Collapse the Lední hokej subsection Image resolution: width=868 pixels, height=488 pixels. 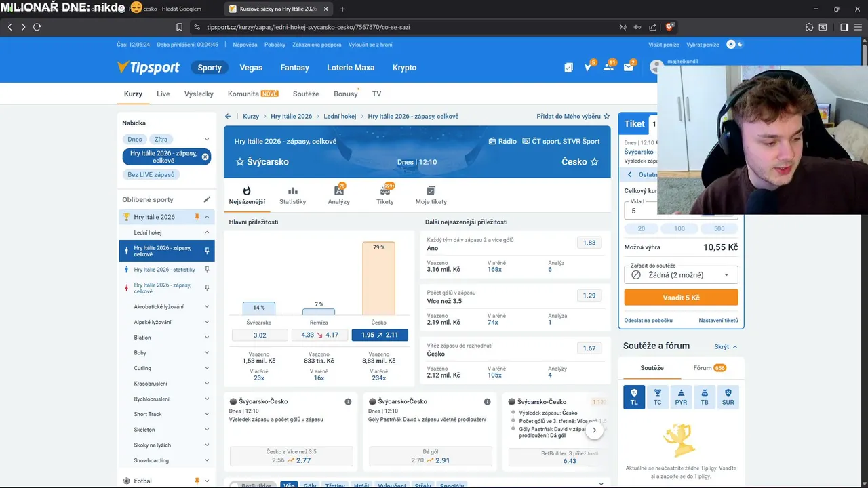(x=207, y=232)
